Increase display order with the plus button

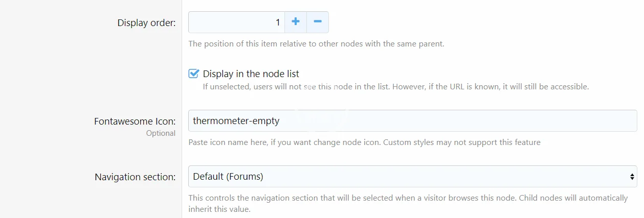click(295, 22)
